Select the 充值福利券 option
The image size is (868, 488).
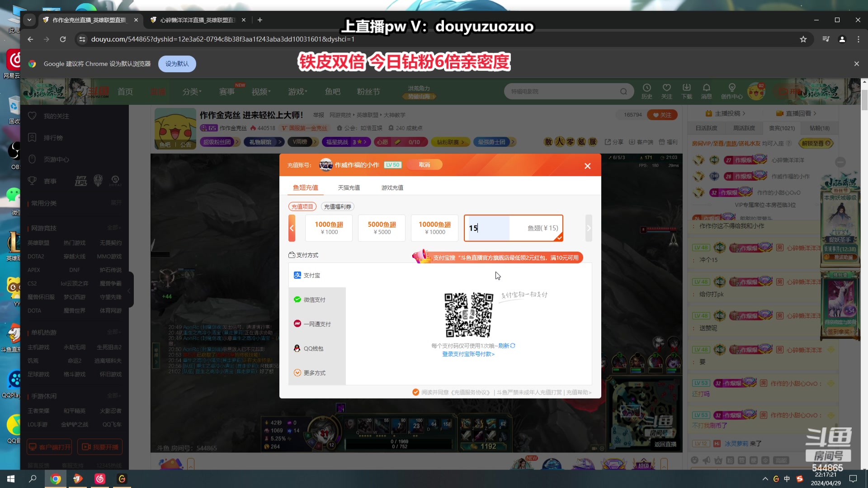[338, 206]
